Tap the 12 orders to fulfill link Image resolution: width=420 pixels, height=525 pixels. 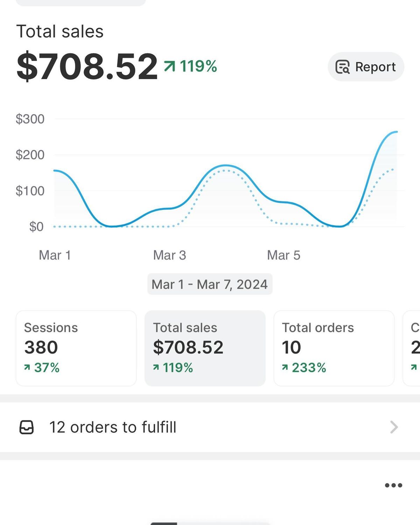point(113,427)
